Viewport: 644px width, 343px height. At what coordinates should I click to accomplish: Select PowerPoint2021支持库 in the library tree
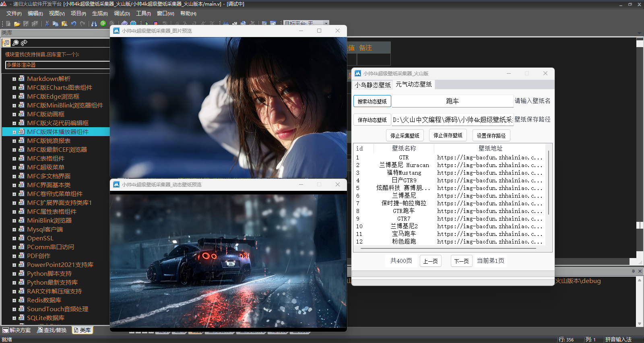(x=60, y=264)
